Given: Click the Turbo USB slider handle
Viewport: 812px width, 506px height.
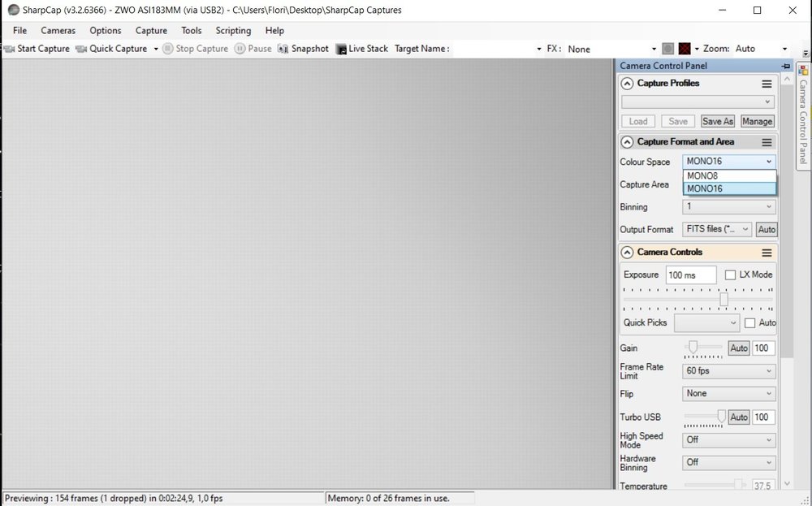Looking at the screenshot, I should pos(721,416).
